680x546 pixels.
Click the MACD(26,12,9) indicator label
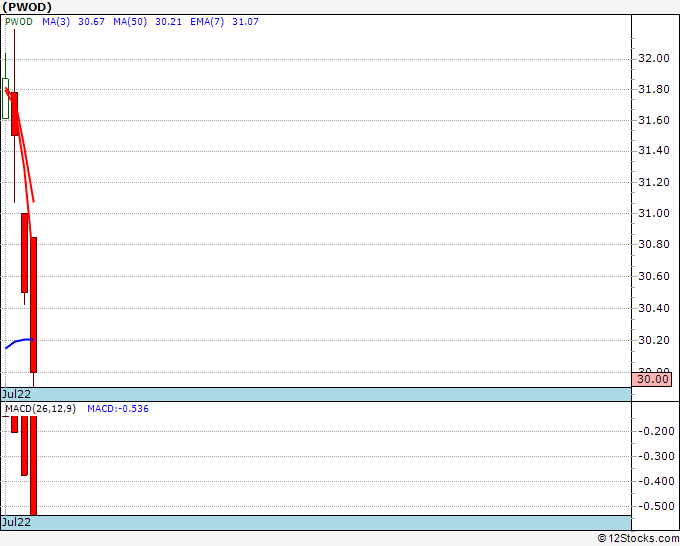point(40,409)
